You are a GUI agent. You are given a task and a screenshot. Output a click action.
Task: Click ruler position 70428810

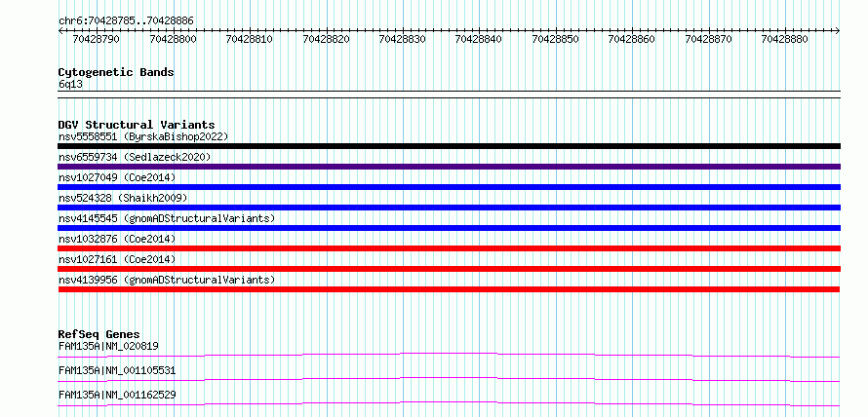click(x=249, y=39)
